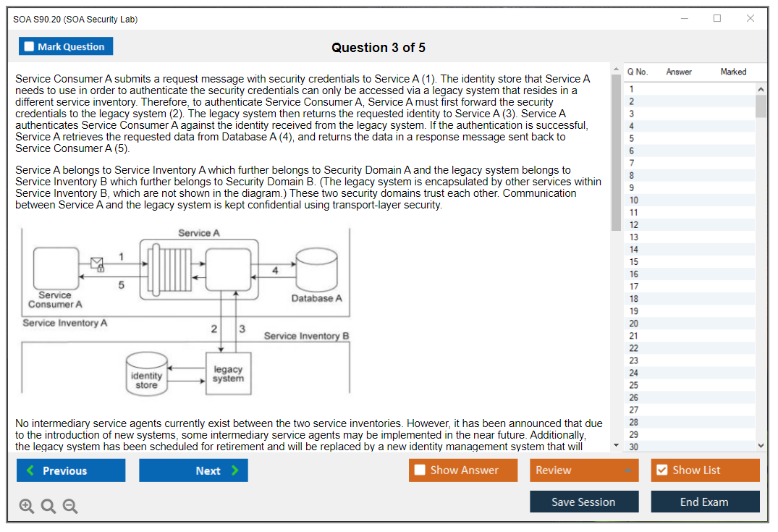Go to the Next question
The image size is (778, 532).
pyautogui.click(x=193, y=470)
